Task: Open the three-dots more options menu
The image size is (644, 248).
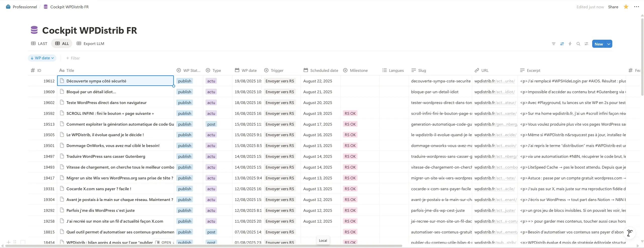Action: tap(636, 7)
